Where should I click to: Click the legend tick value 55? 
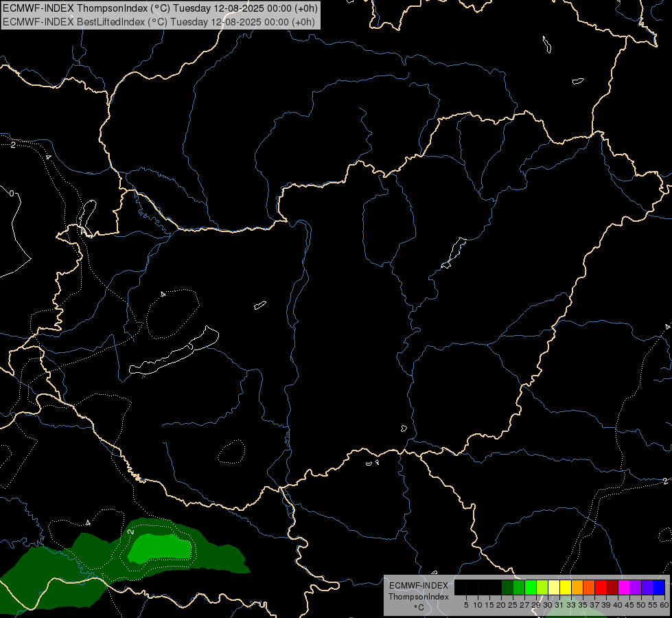coord(653,605)
